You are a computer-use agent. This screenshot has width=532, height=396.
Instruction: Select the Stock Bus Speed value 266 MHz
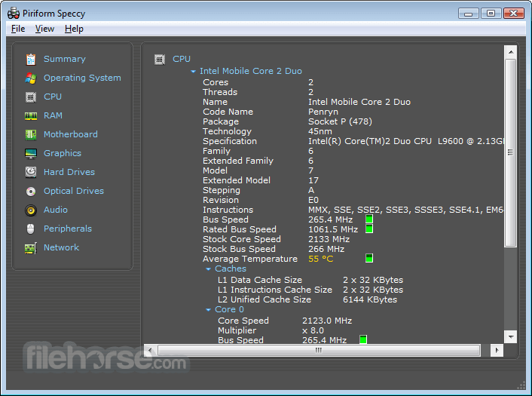click(x=326, y=249)
